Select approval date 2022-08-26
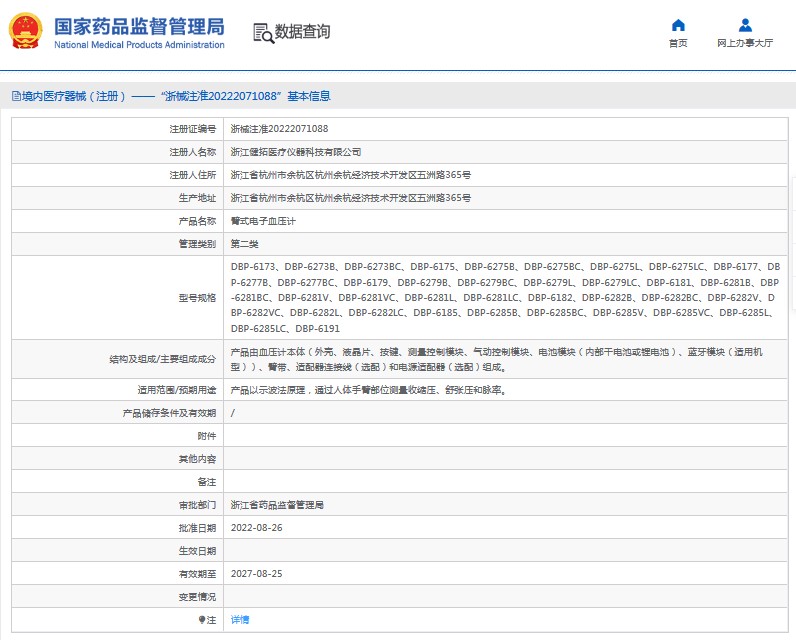796x640 pixels. coord(256,528)
